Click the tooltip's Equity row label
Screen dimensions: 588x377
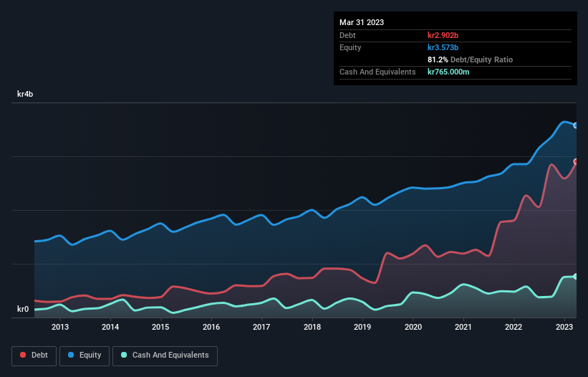pyautogui.click(x=350, y=47)
